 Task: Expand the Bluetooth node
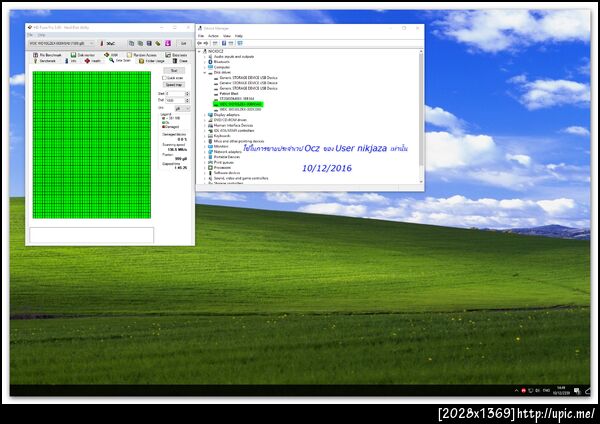tap(204, 62)
